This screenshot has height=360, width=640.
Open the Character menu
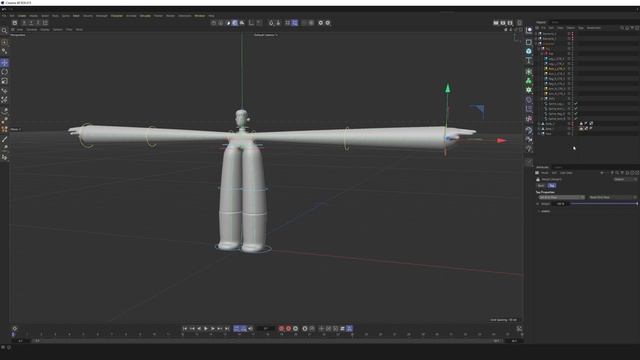tap(117, 16)
